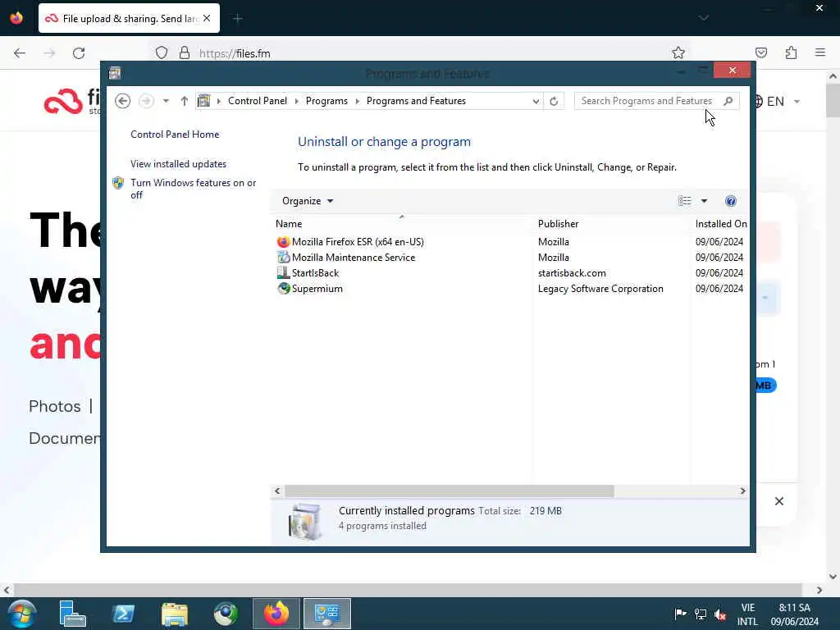Expand the arrow after Control Panel breadcrumb

(296, 101)
